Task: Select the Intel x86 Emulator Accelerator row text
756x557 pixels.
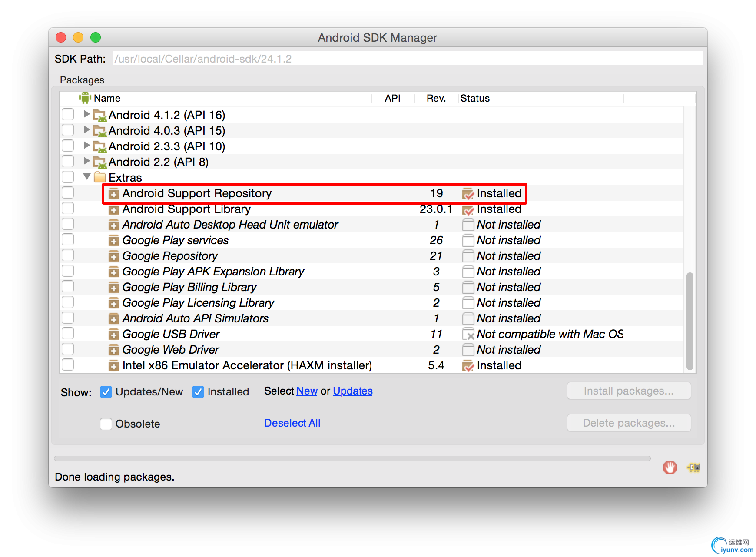Action: (247, 365)
